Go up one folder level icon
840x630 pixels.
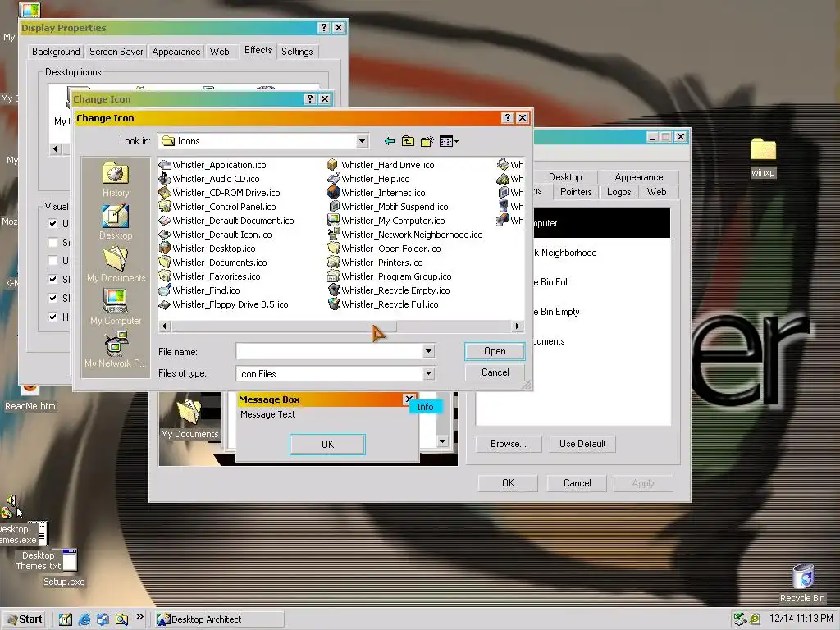[x=409, y=141]
